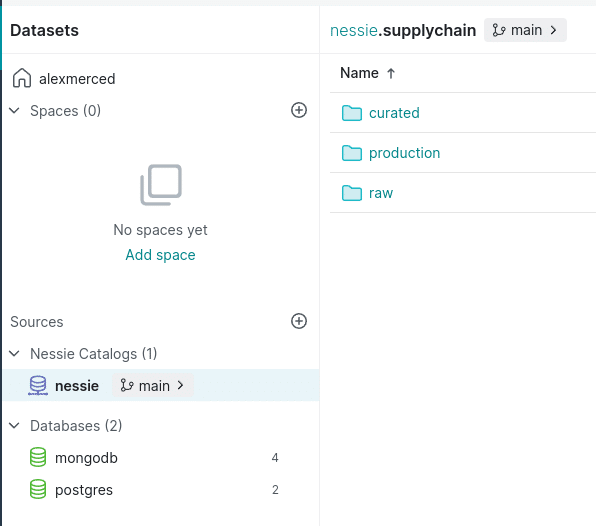Add a new source via plus icon
The height and width of the screenshot is (526, 596).
(299, 321)
